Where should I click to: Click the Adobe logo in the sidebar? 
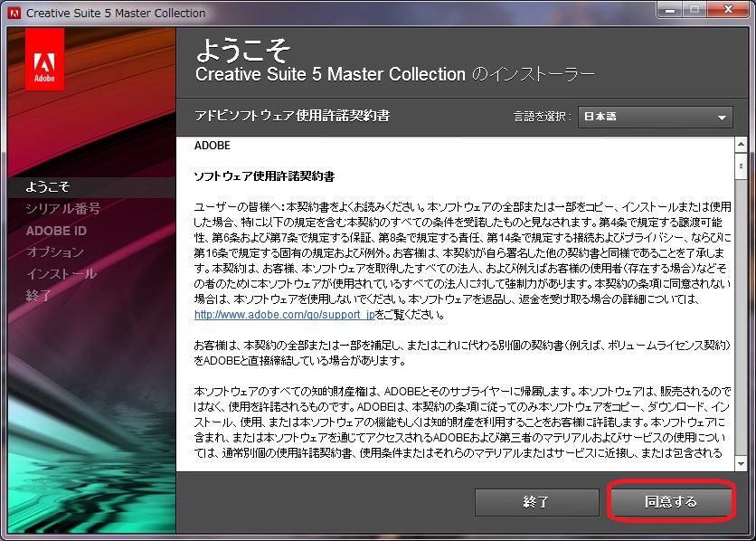[44, 59]
